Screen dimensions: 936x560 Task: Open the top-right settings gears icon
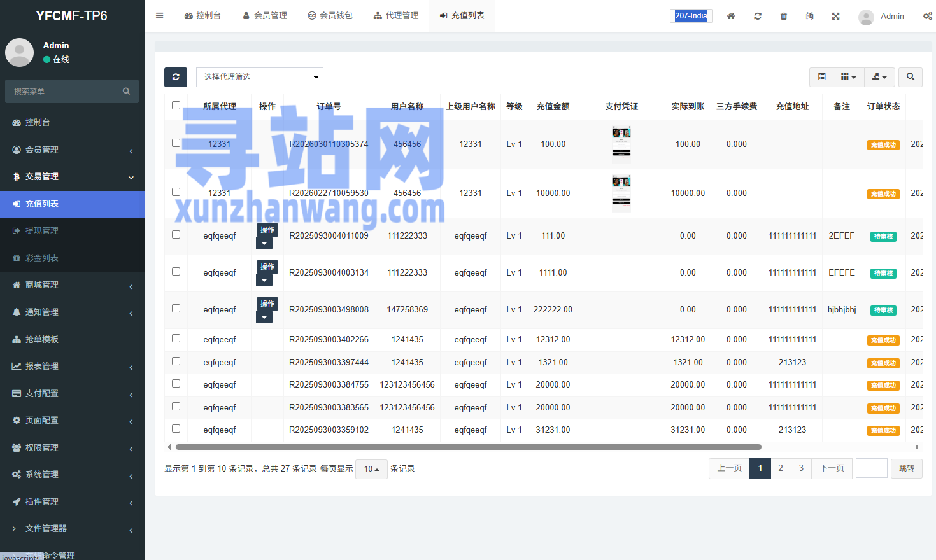[x=927, y=16]
